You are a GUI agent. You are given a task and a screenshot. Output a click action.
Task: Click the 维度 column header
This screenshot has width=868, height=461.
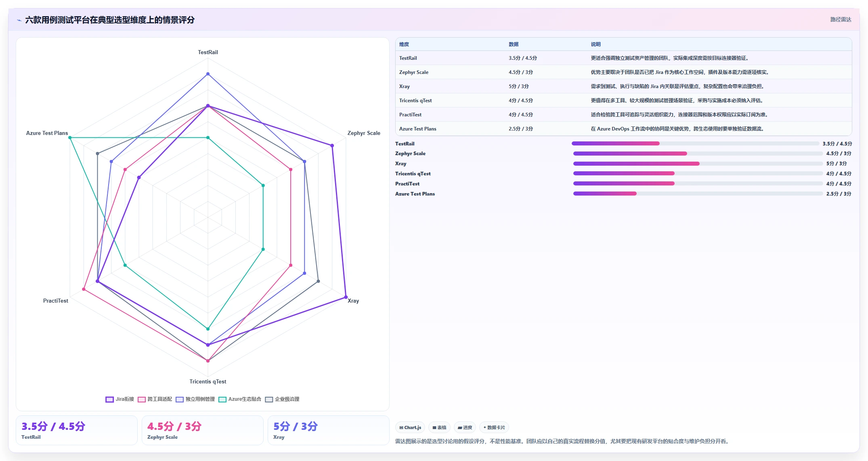point(404,44)
